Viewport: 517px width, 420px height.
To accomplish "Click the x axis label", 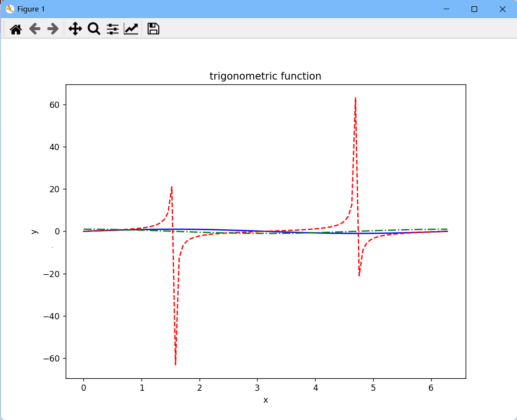I will pyautogui.click(x=265, y=400).
